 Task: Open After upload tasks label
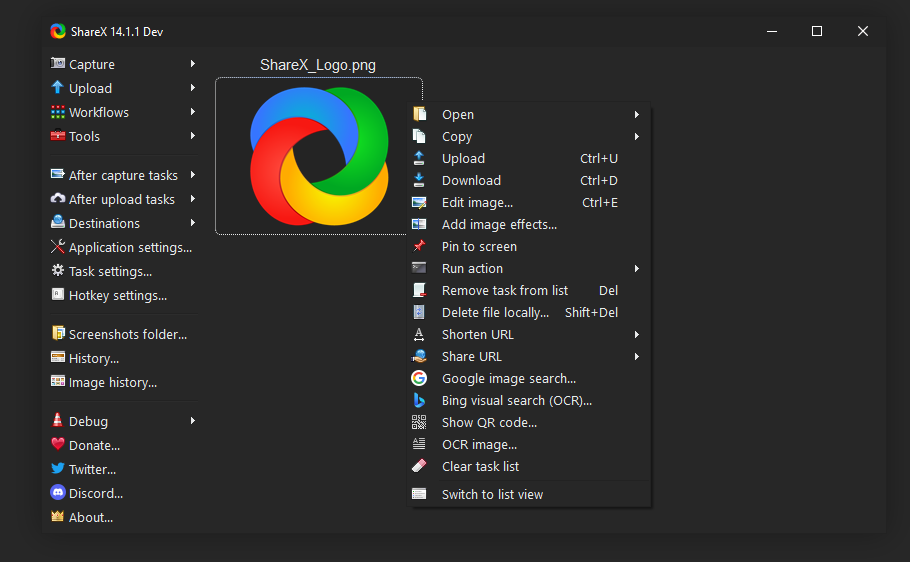[122, 199]
